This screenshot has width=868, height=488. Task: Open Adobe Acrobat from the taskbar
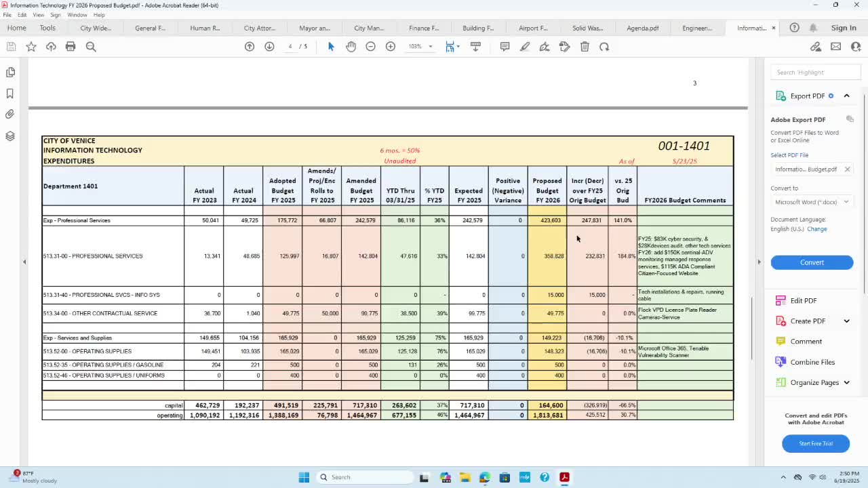click(564, 477)
